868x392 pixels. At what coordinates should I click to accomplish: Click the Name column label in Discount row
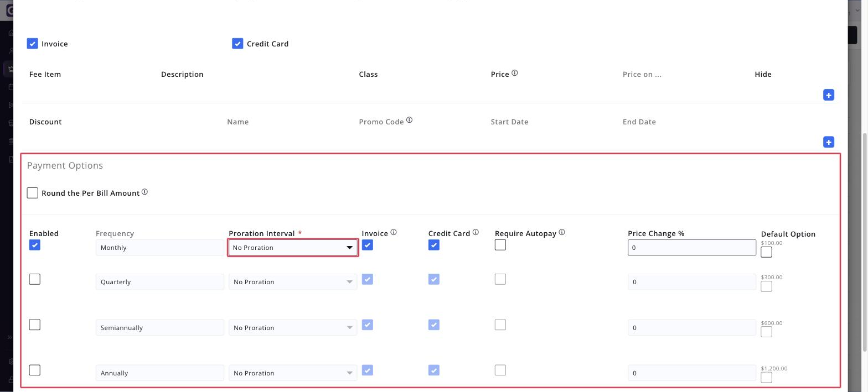coord(237,122)
